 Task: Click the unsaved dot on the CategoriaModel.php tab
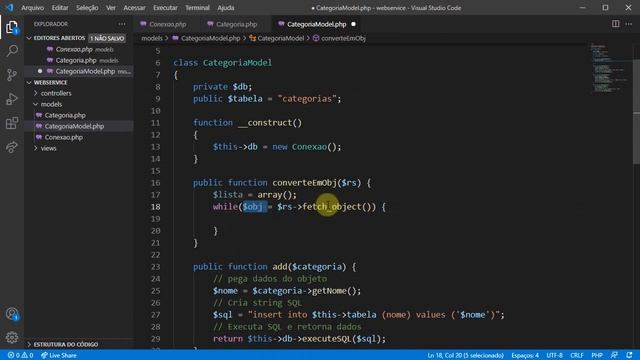[353, 24]
